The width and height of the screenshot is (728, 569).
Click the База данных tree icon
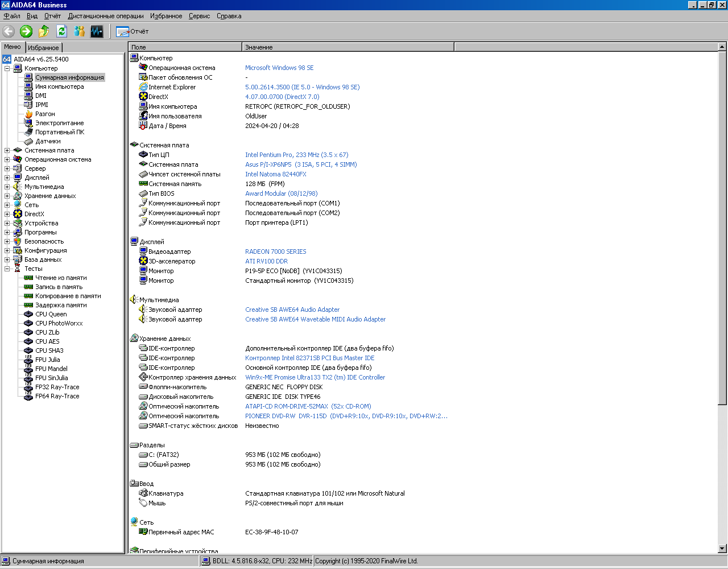pos(18,259)
